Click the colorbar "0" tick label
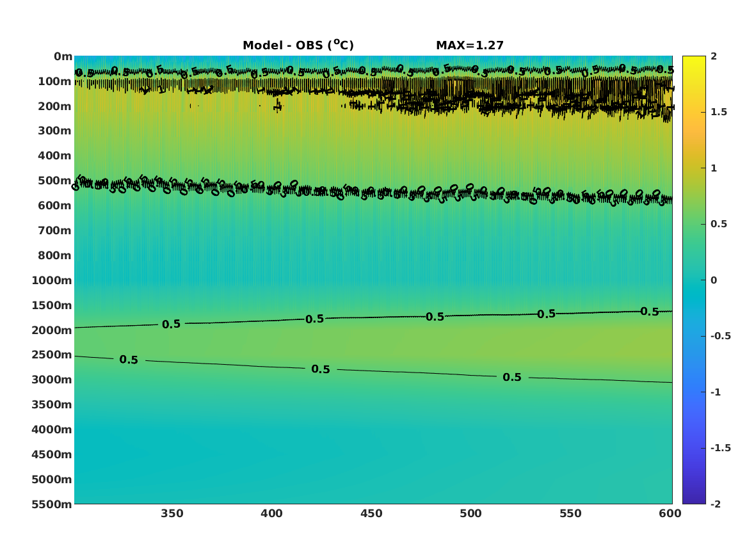 (714, 280)
